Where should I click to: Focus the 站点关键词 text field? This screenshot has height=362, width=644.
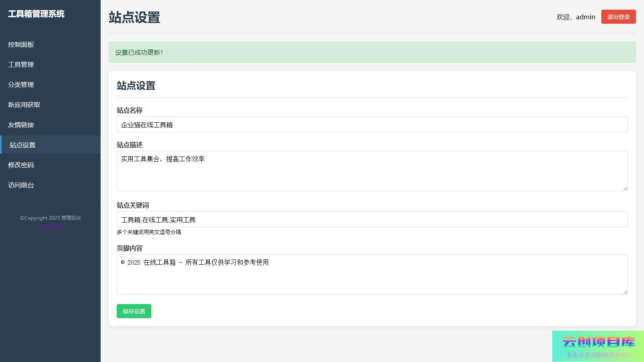coord(372,220)
